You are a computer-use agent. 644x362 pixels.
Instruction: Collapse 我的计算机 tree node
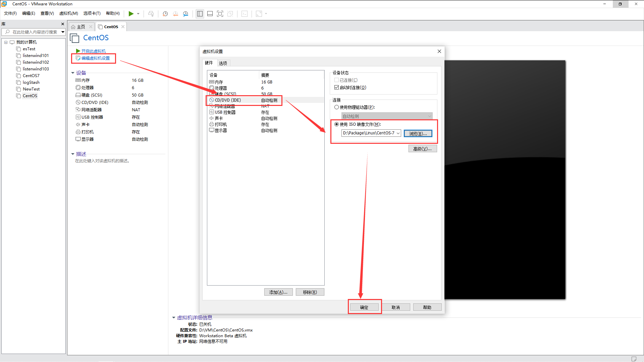pos(6,42)
